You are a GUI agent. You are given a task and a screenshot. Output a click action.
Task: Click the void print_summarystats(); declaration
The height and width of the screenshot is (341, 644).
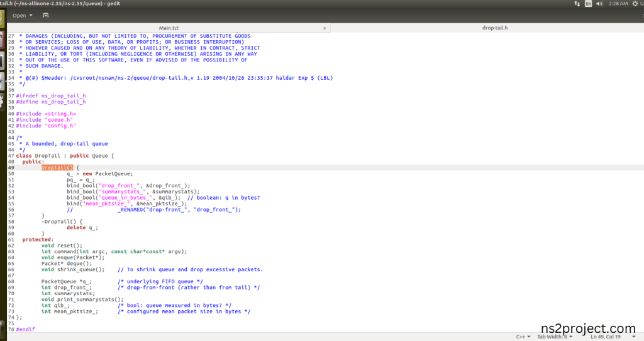[x=82, y=300]
